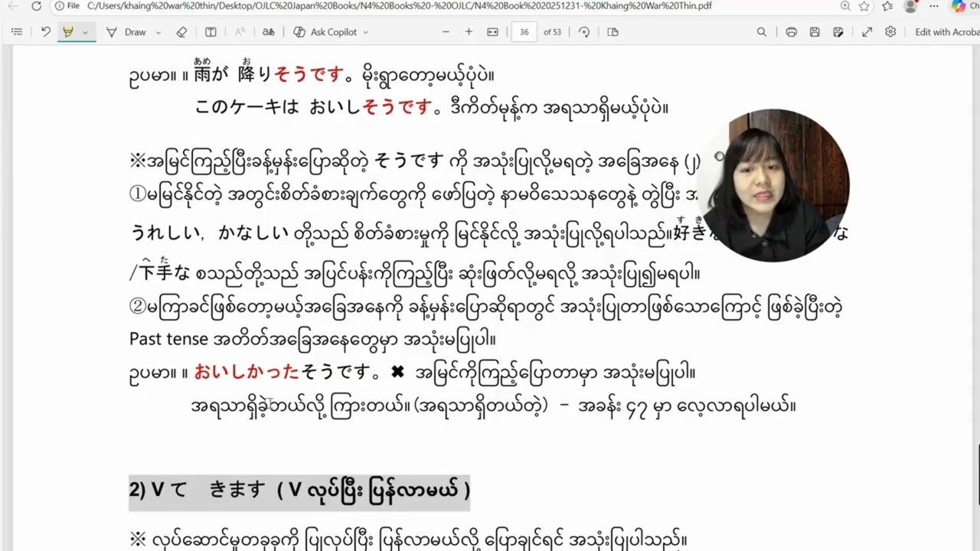Click the Fit to width icon
Viewport: 980px width, 551px height.
492,32
